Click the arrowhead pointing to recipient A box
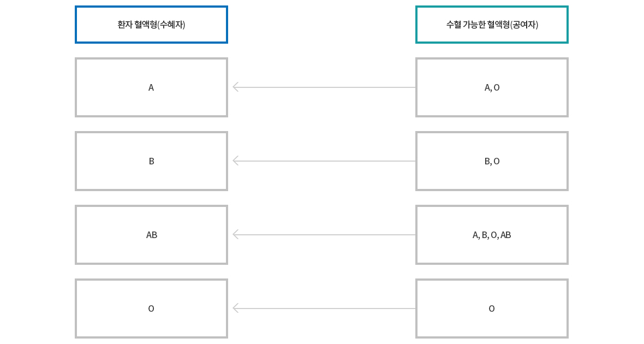 (236, 87)
